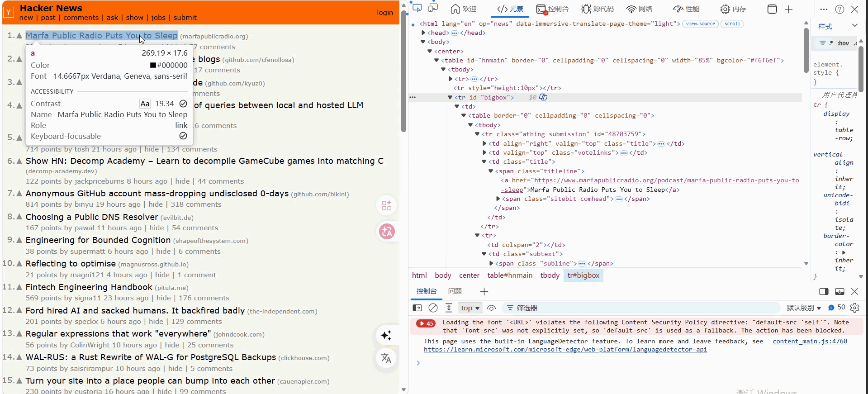Expand the td class="votelinks" node
The height and width of the screenshot is (394, 868).
point(484,152)
